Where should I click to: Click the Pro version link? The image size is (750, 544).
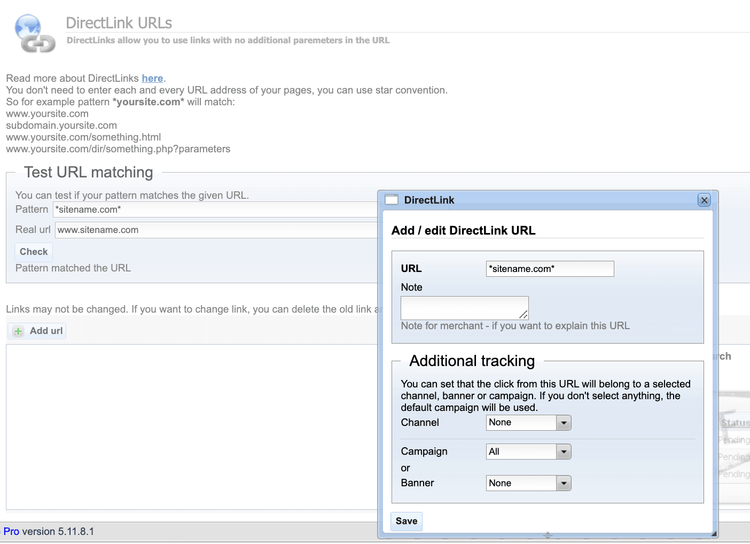11,531
